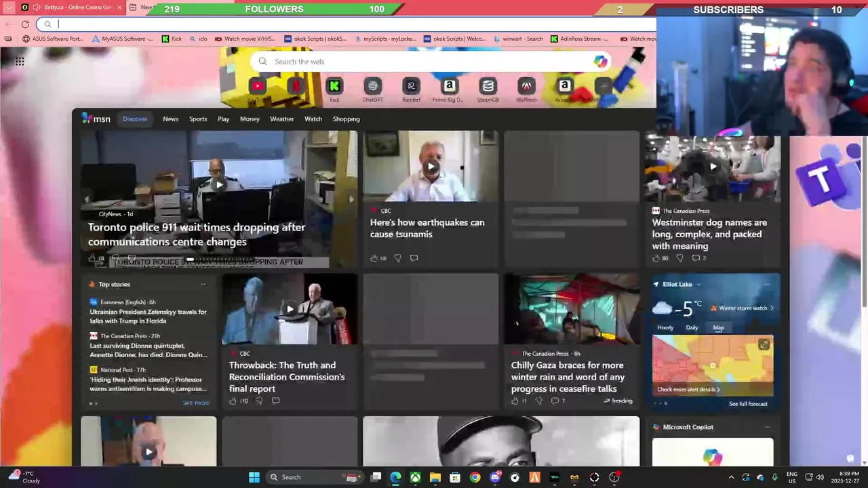Viewport: 868px width, 488px height.
Task: Dislike the earthquakes and tsunamis article
Action: click(398, 258)
